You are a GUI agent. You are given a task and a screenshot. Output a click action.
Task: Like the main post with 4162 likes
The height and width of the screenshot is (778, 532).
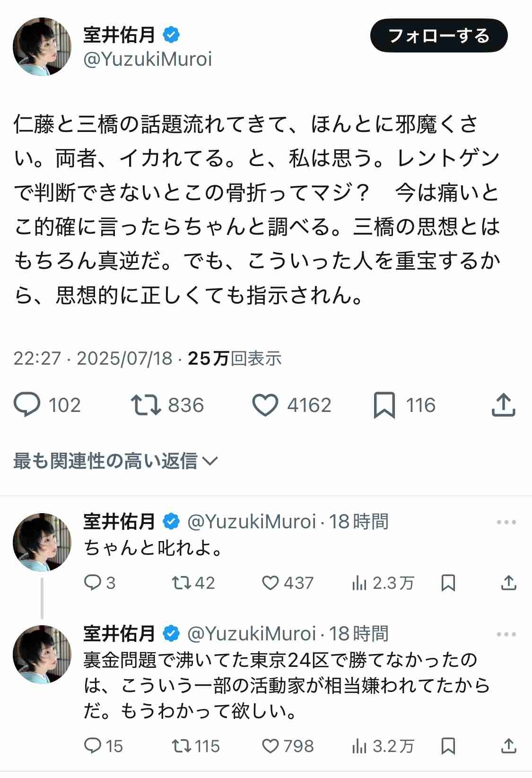tap(265, 405)
